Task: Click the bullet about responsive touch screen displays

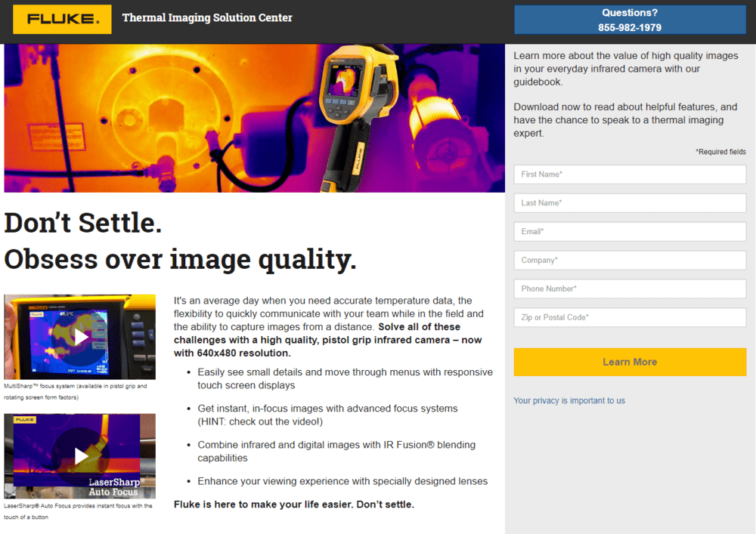Action: (x=345, y=378)
